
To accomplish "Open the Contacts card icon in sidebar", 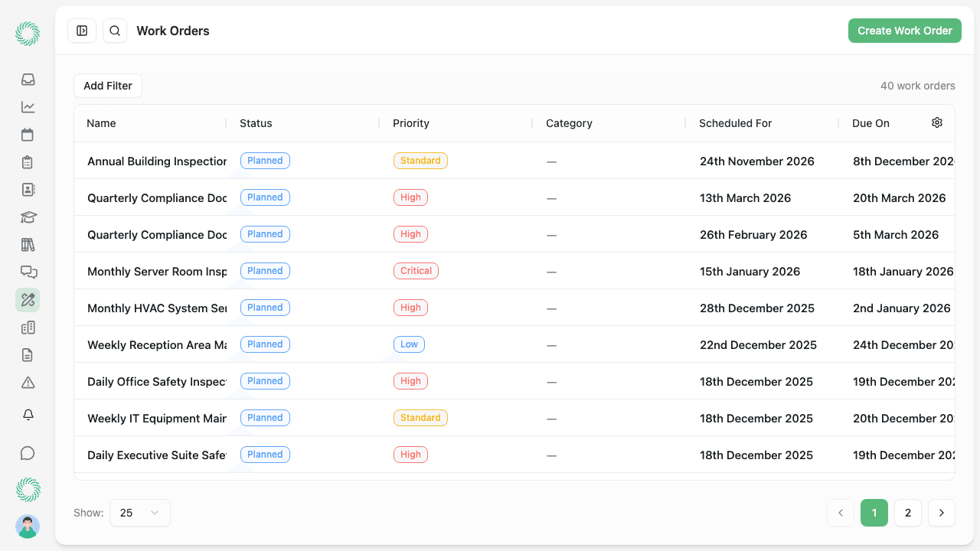I will coord(28,189).
